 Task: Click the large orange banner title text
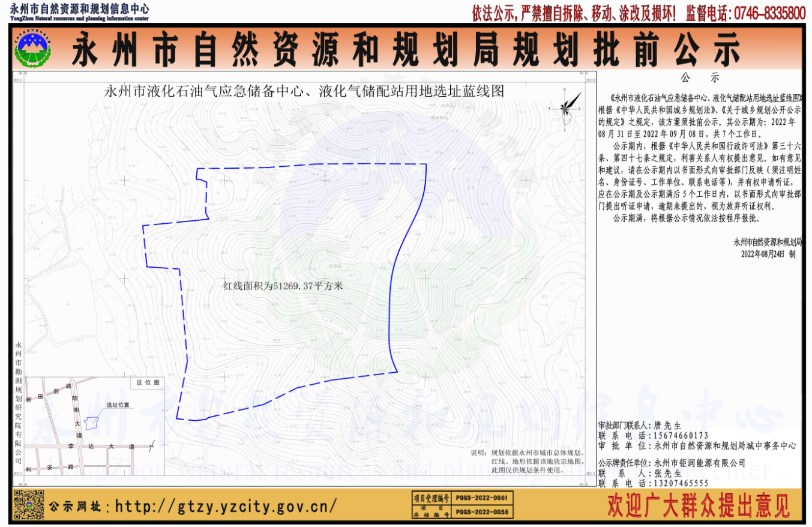406,49
